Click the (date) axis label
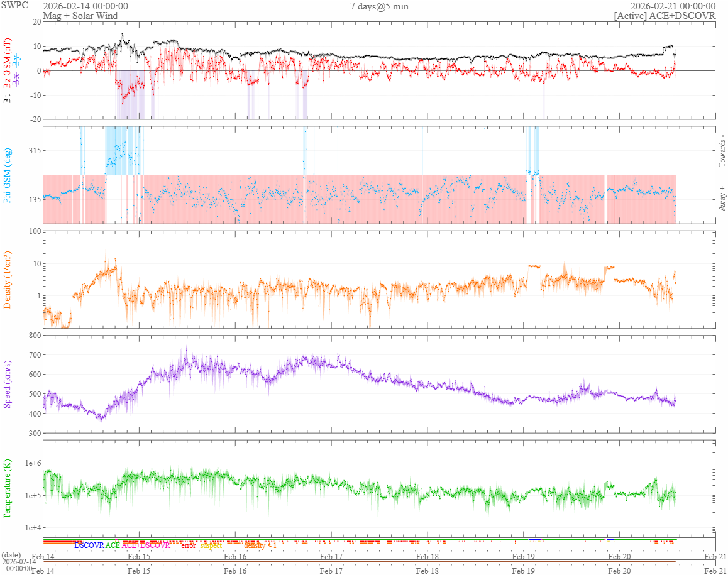Image resolution: width=728 pixels, height=575 pixels. 11,555
